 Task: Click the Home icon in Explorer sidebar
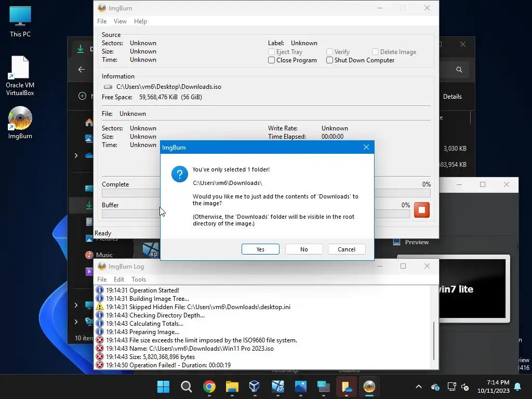tap(89, 123)
